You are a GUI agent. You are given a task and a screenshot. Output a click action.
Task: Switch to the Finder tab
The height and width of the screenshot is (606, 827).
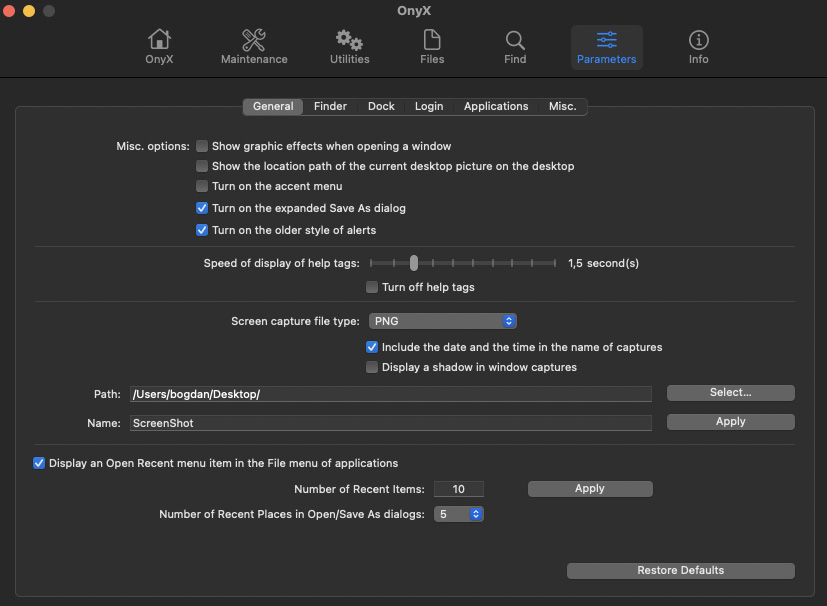tap(330, 106)
